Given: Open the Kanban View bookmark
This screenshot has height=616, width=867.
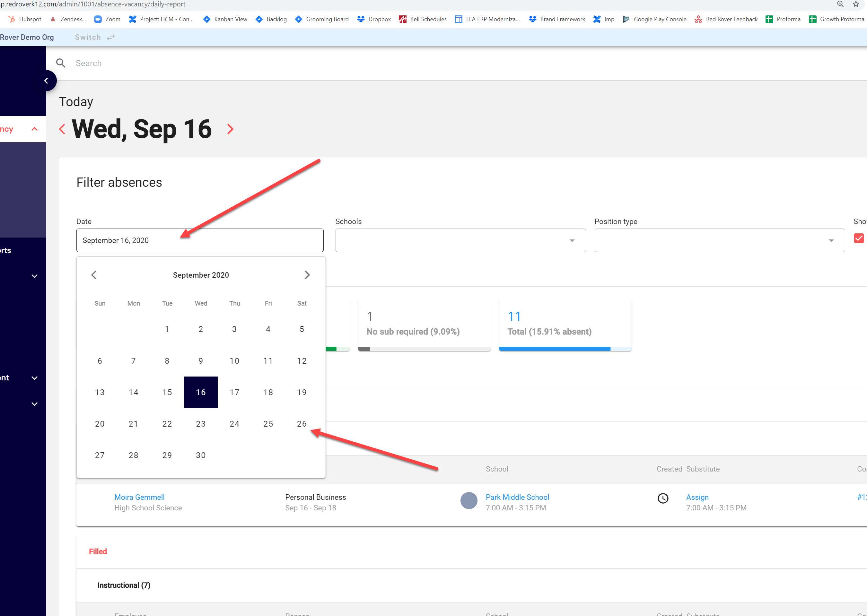Looking at the screenshot, I should click(x=225, y=19).
